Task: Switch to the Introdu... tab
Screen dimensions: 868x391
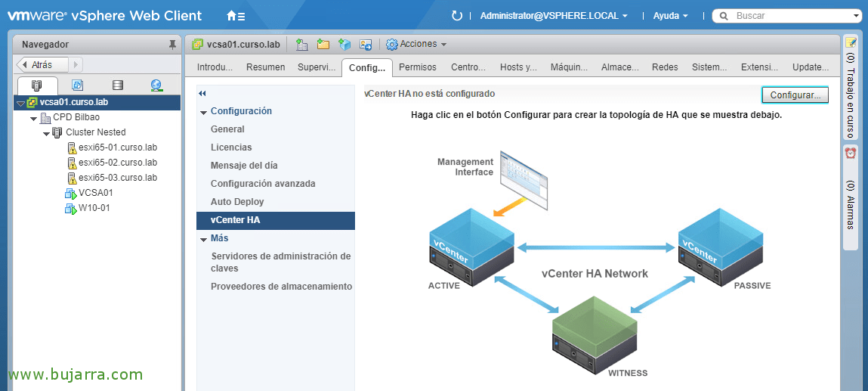Action: click(x=215, y=67)
